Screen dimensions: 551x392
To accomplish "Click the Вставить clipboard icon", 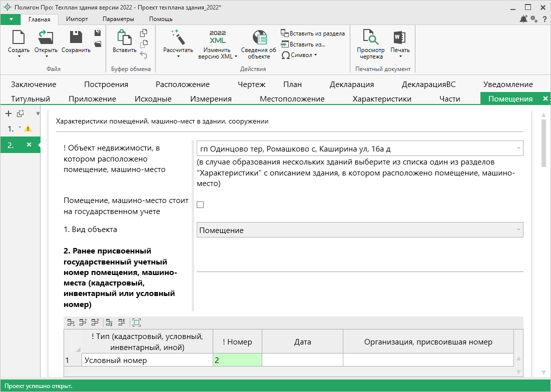I will 124,37.
